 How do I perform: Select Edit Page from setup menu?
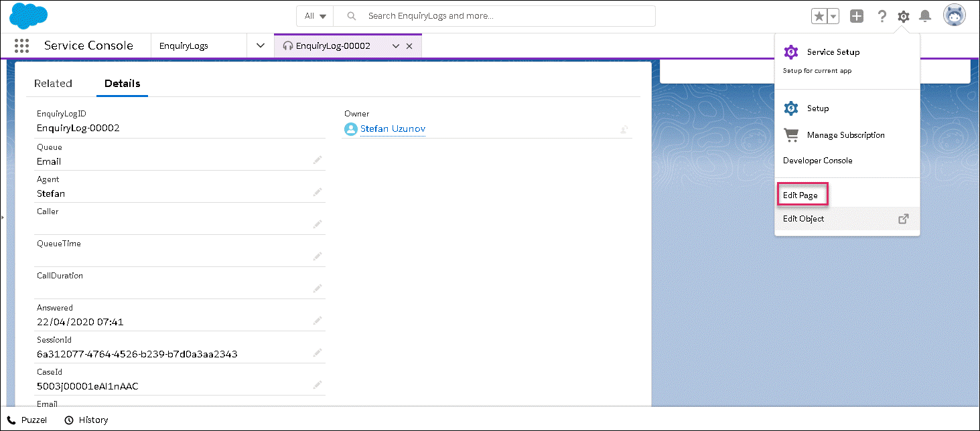[x=800, y=195]
